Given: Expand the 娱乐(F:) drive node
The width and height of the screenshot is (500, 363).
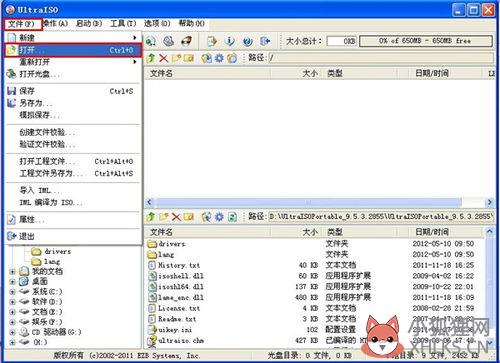Looking at the screenshot, I should coord(12,322).
